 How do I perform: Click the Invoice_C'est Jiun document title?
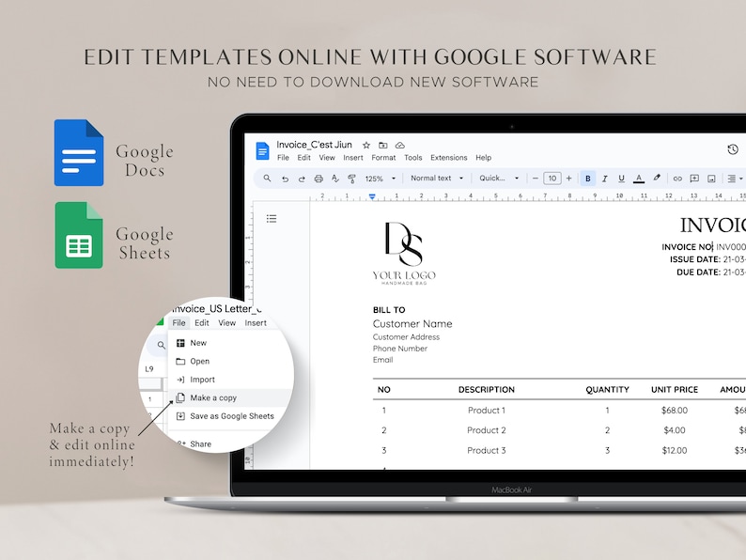pos(314,145)
